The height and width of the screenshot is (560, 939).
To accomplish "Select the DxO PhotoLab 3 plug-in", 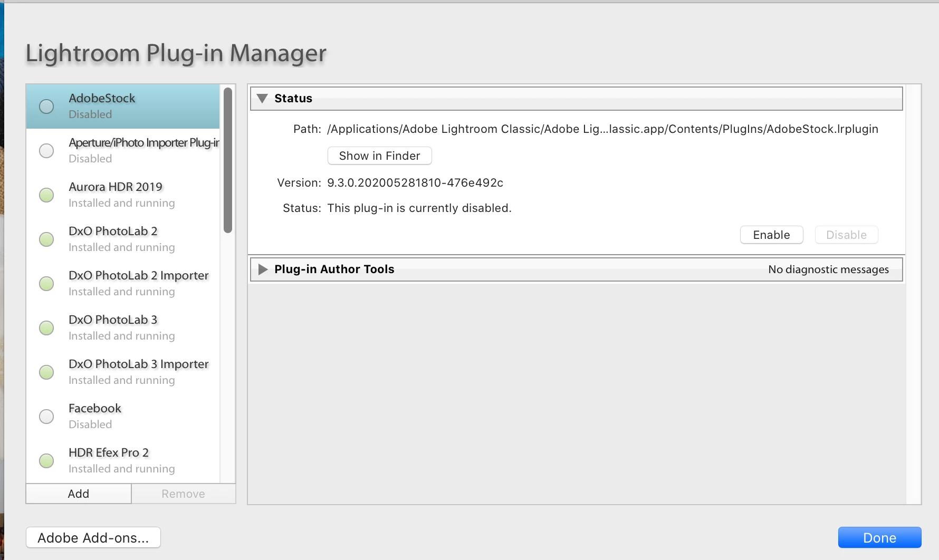I will [123, 328].
